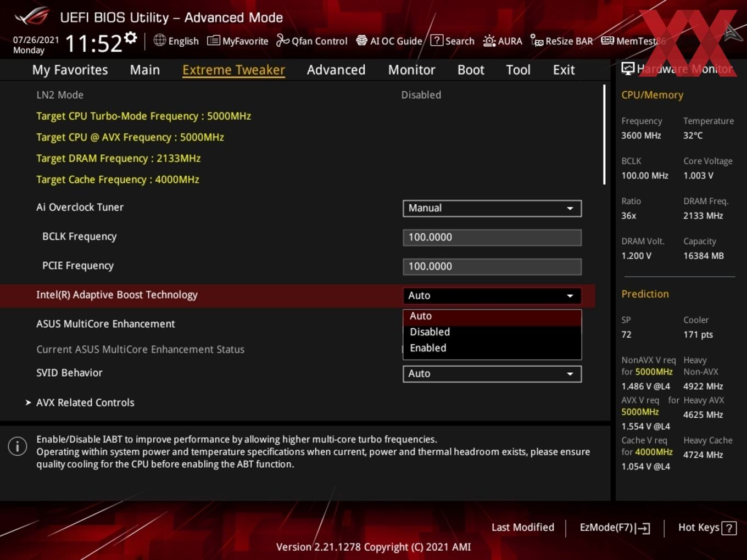Click the 11:52 clock time

pyautogui.click(x=93, y=43)
